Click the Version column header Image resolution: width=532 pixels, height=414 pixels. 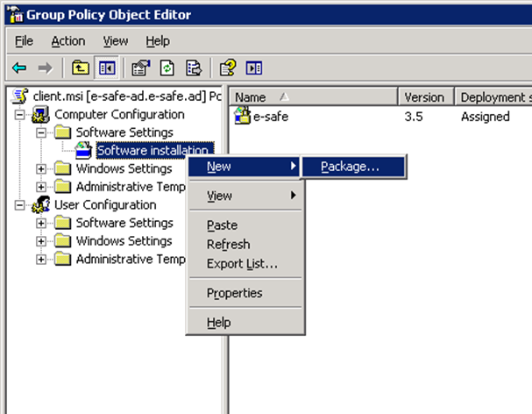pos(424,97)
